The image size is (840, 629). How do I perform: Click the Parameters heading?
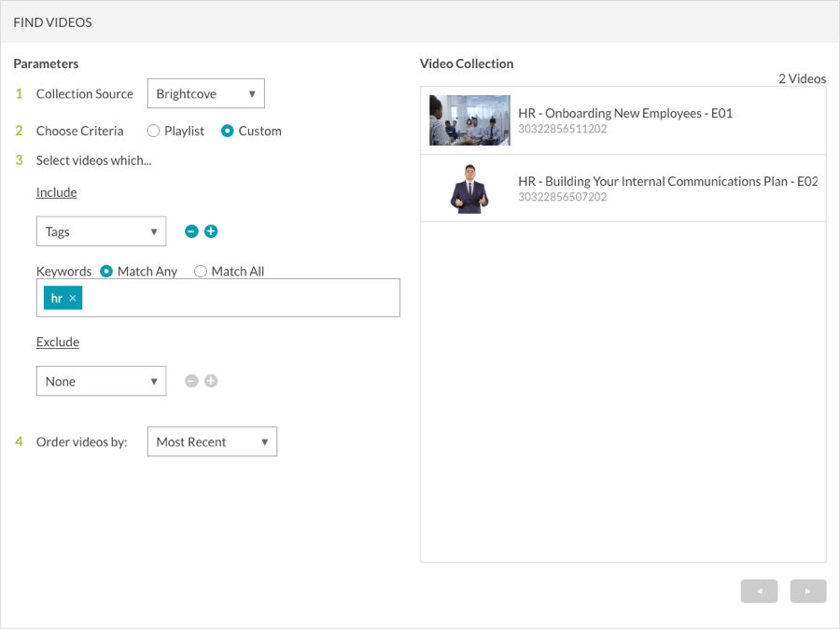click(46, 63)
